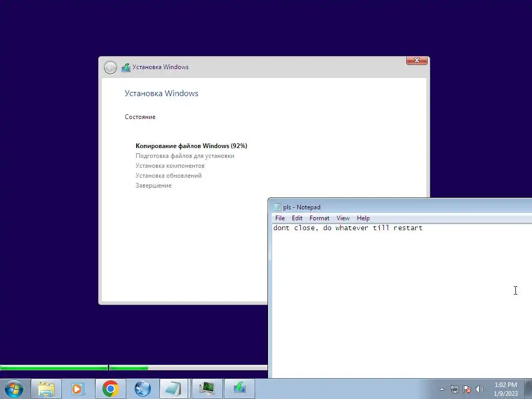Click 'Установка компонентов' step text
The image size is (532, 399).
(170, 166)
